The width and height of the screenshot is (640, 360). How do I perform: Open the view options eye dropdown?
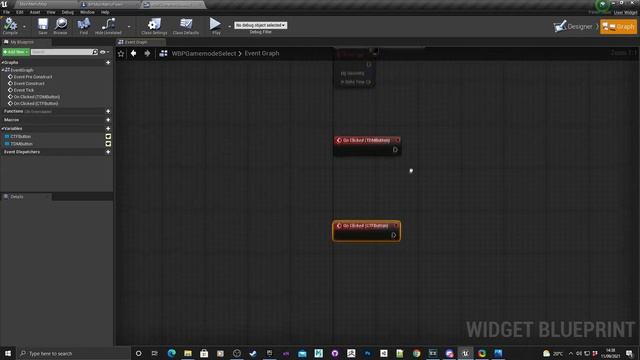[104, 52]
